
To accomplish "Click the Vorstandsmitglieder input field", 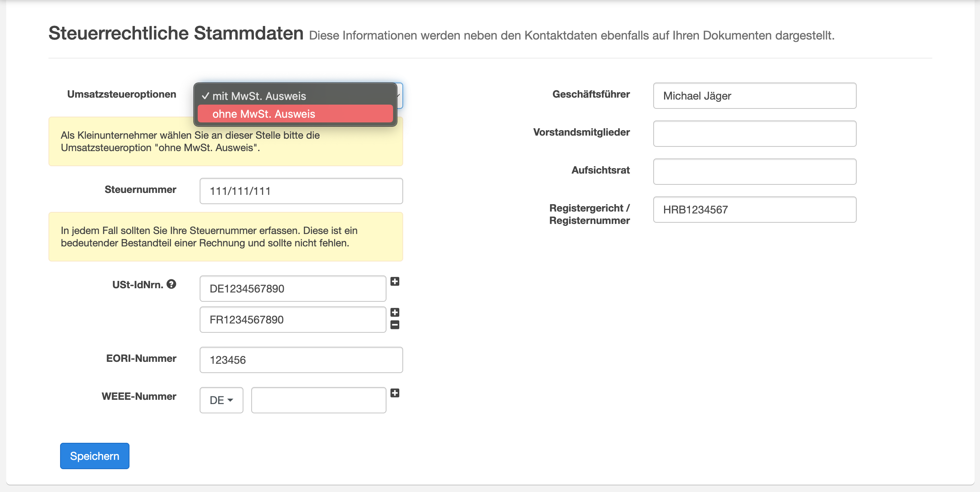I will click(754, 134).
